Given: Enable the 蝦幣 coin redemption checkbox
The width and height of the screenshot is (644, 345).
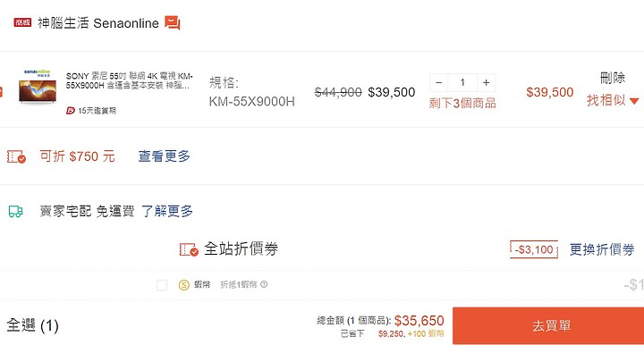Looking at the screenshot, I should click(x=162, y=285).
